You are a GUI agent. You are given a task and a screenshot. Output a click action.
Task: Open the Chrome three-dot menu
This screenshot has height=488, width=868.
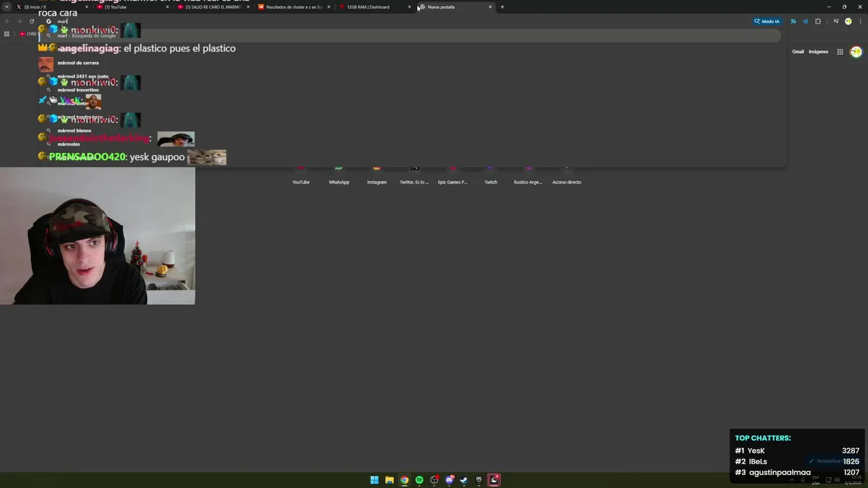coord(860,21)
